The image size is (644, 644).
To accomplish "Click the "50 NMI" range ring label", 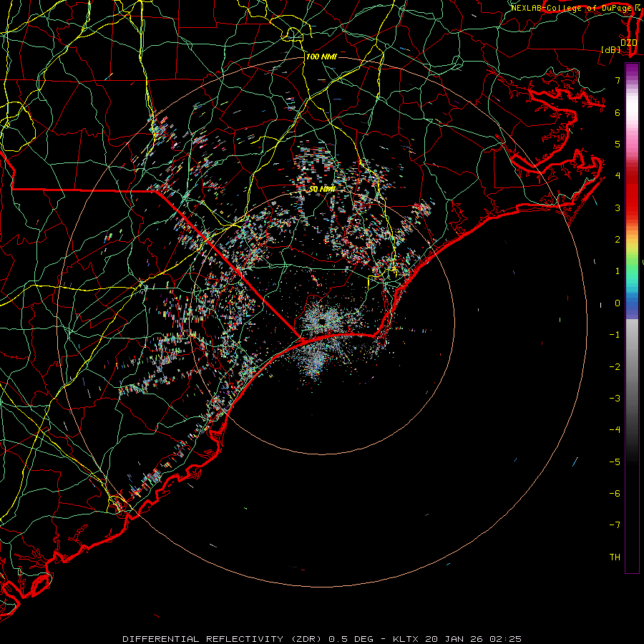I will click(x=322, y=189).
